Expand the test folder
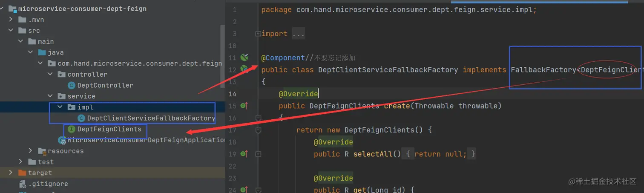Image resolution: width=644 pixels, height=193 pixels. pyautogui.click(x=21, y=162)
